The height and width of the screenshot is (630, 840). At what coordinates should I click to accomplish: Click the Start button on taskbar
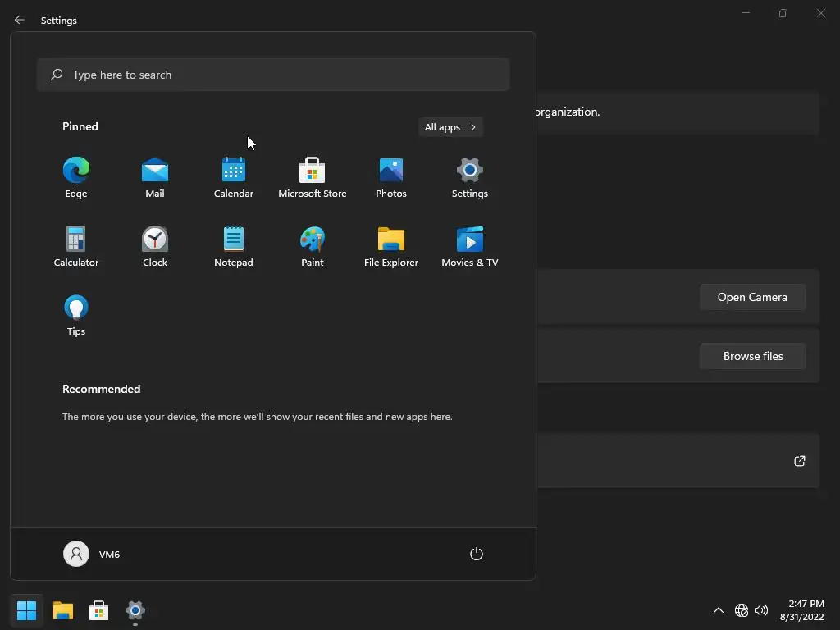pos(26,610)
